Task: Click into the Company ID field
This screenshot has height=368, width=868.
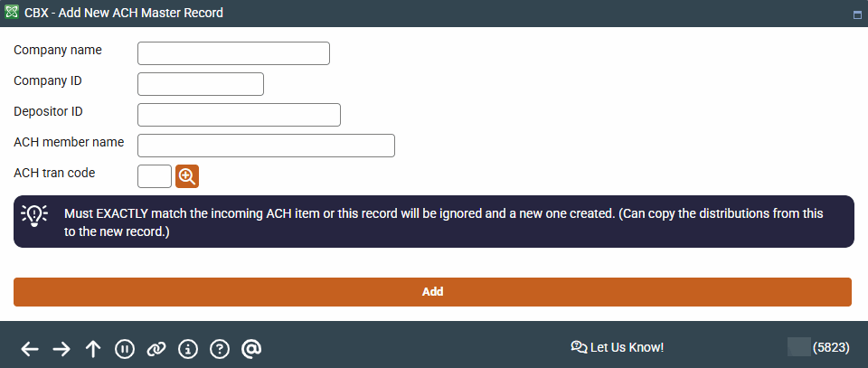Action: tap(200, 84)
